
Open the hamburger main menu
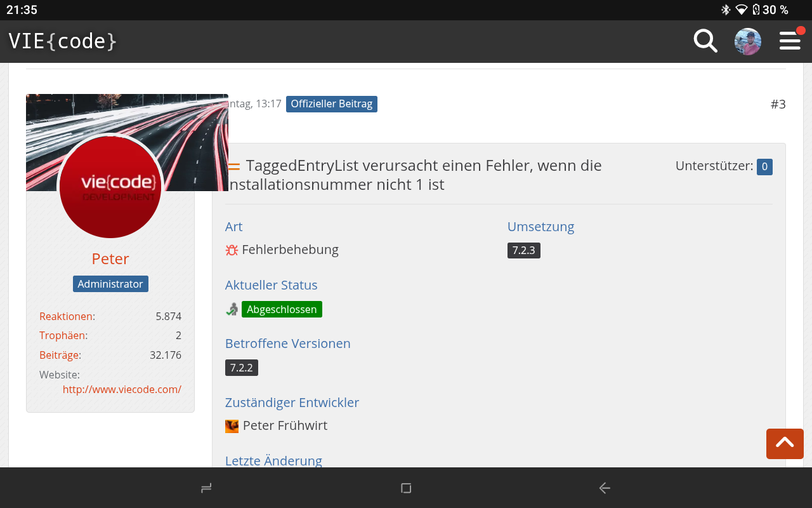coord(790,41)
